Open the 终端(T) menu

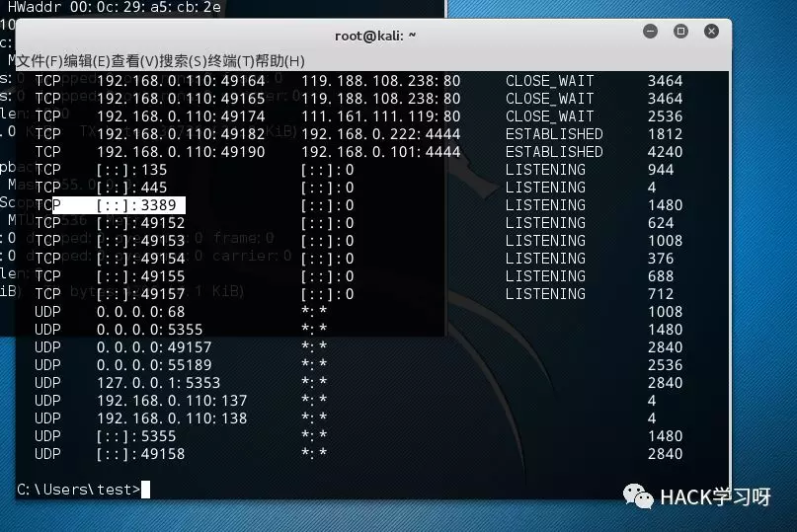tap(231, 61)
